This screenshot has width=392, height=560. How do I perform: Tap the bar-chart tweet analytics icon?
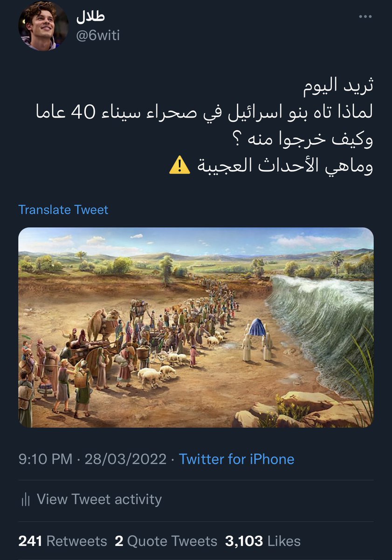[x=26, y=500]
